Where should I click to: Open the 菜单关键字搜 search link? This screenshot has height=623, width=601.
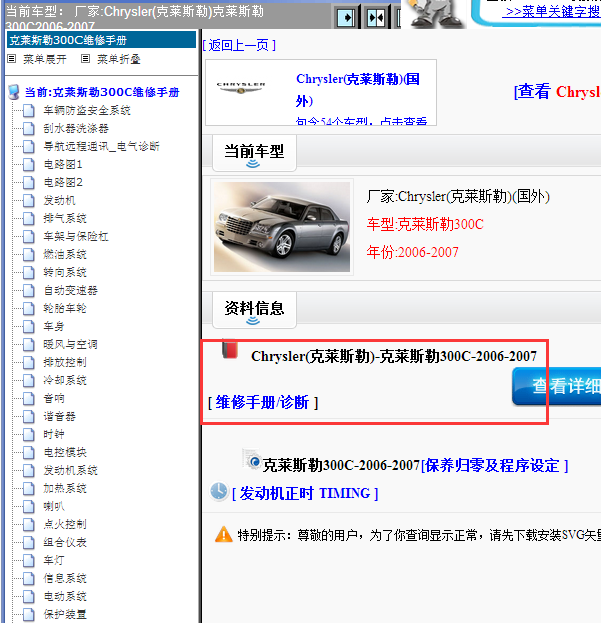tap(553, 11)
